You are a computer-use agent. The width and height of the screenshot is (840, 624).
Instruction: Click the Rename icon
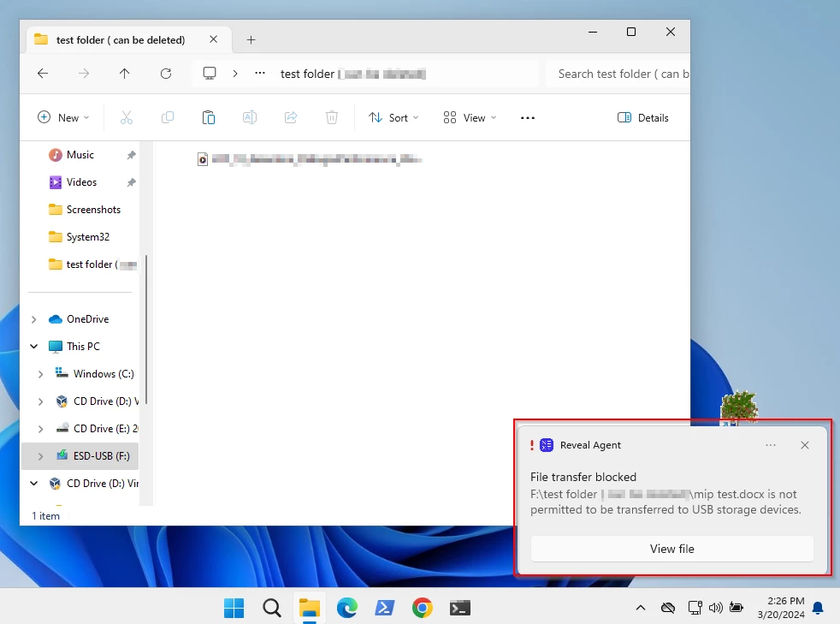(x=250, y=117)
